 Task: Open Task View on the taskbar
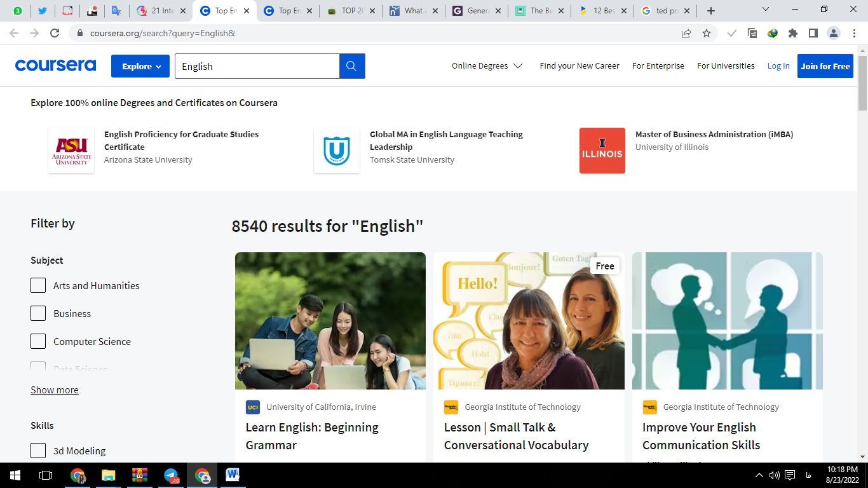pyautogui.click(x=46, y=475)
